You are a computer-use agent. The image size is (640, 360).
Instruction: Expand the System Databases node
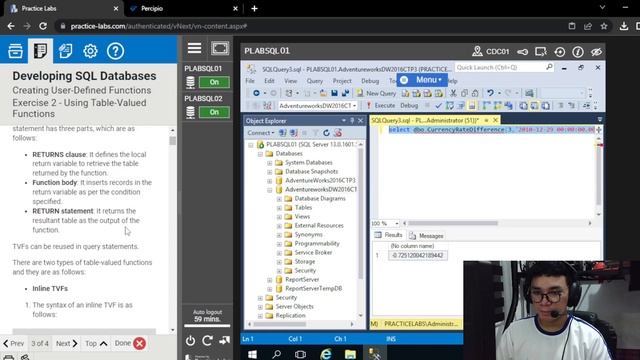click(x=269, y=163)
